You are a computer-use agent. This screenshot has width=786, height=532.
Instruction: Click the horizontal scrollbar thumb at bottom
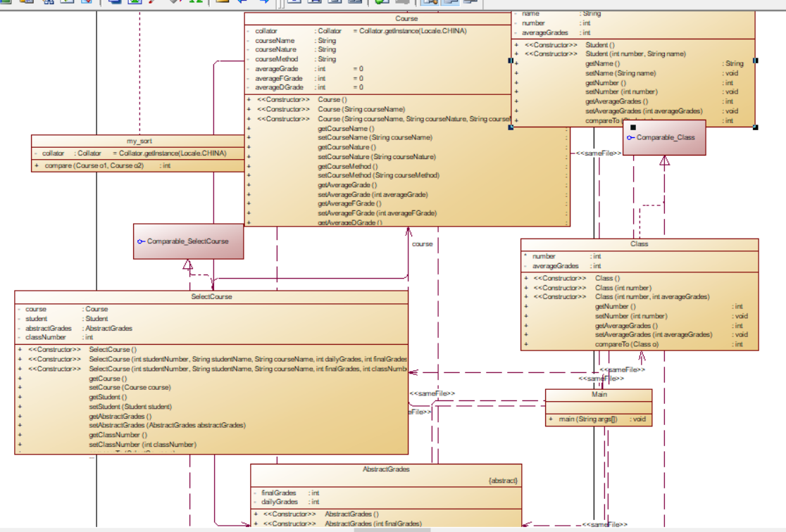point(392,529)
